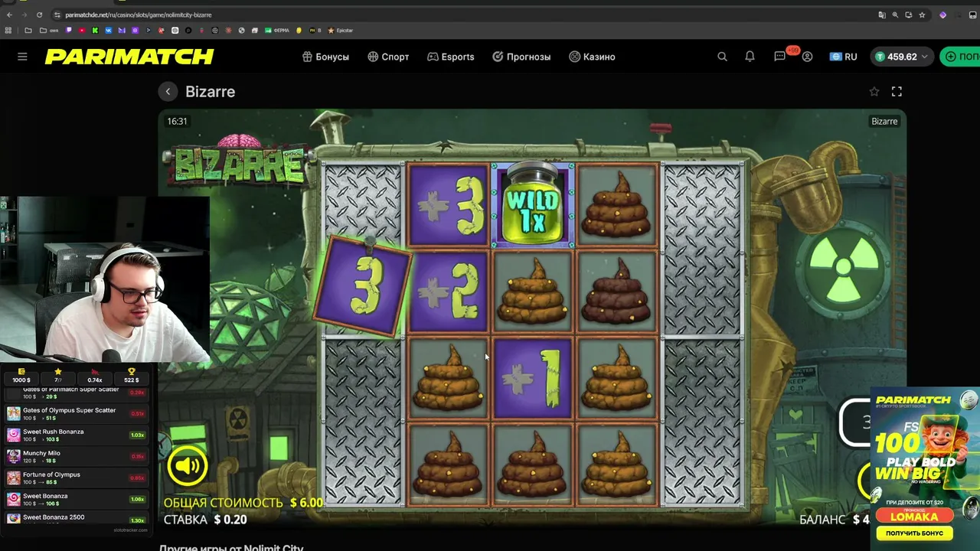The height and width of the screenshot is (551, 980).
Task: Open the zoom magnifier in address bar
Action: click(895, 15)
